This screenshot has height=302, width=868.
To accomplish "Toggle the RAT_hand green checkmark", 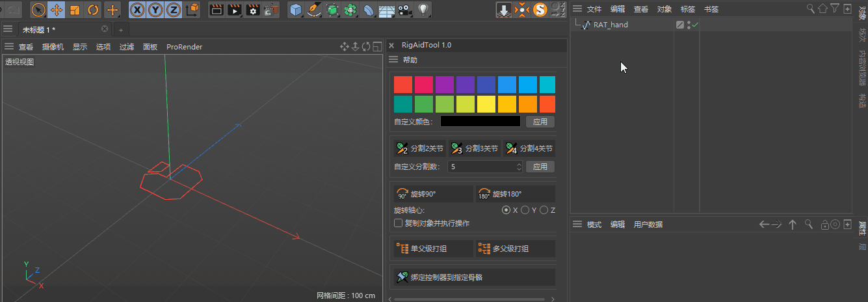I will pos(695,25).
